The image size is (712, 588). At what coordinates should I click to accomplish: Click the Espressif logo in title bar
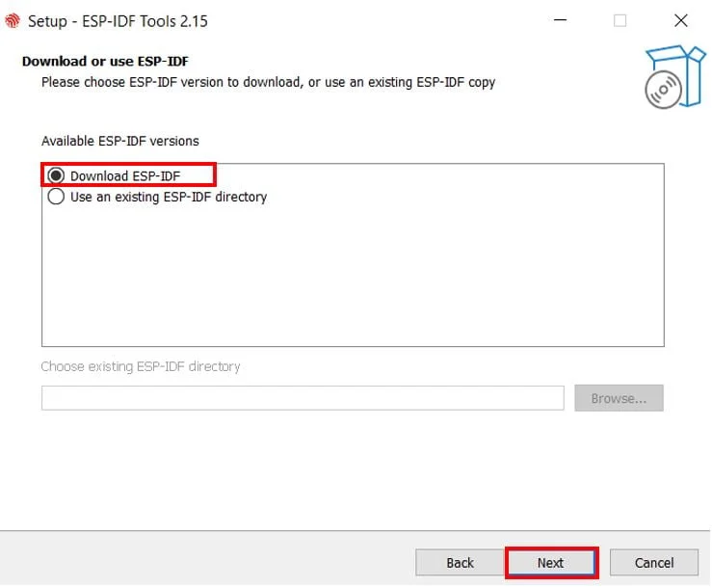click(13, 21)
